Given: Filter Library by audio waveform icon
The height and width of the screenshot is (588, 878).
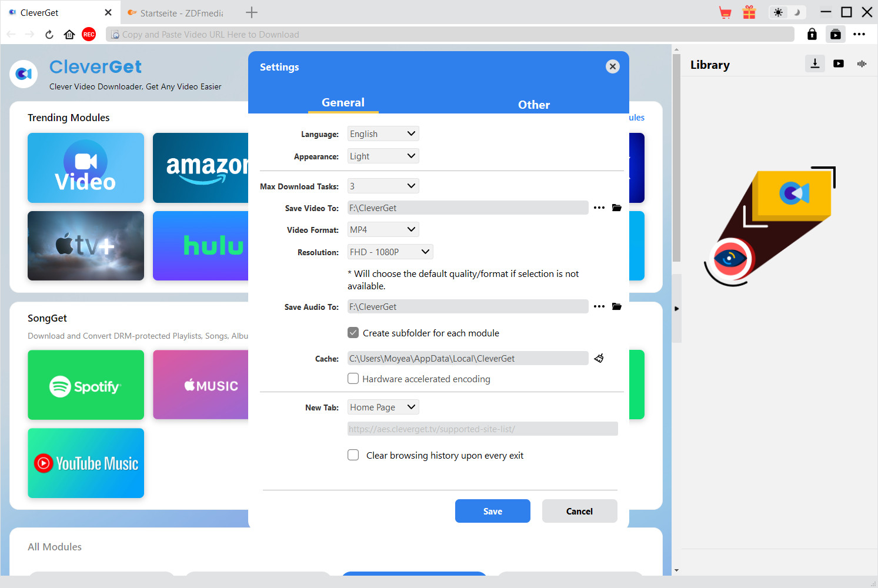Looking at the screenshot, I should point(862,64).
